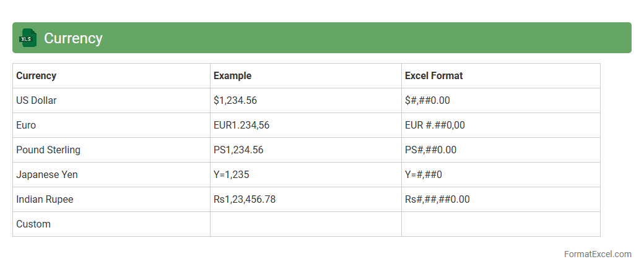Screen dimensions: 644x272
Task: Select the Currency column header
Action: point(36,76)
